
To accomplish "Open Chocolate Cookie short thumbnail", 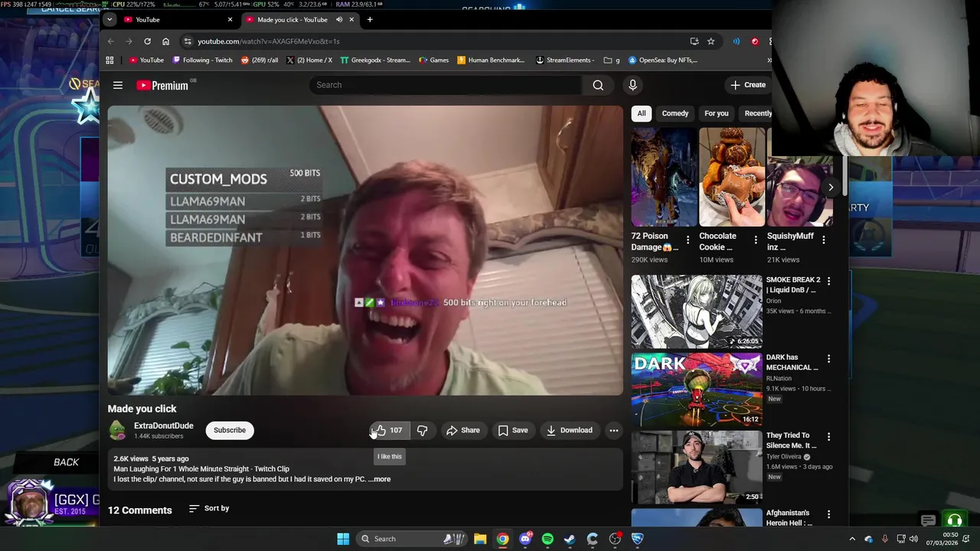I will [732, 178].
